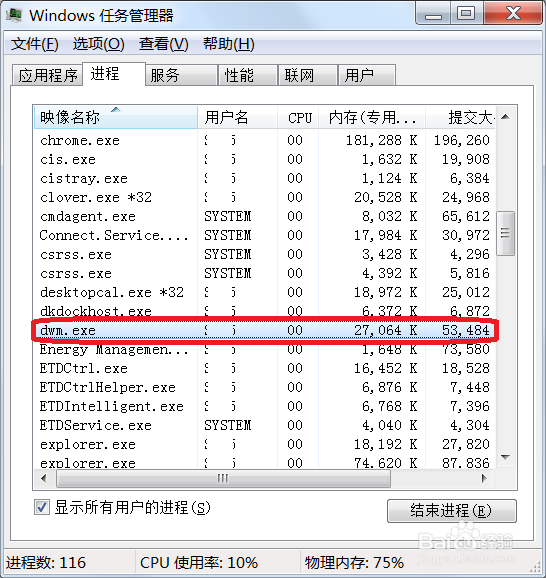Viewport: 546px width, 578px height.
Task: Select explorer.exe with 74,620 K memory
Action: click(265, 463)
